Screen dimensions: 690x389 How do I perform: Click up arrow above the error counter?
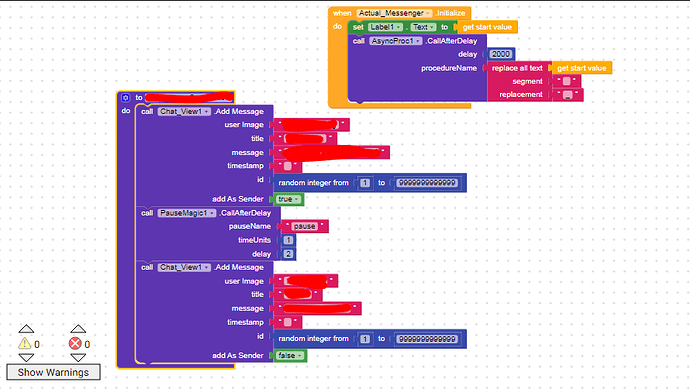point(78,329)
